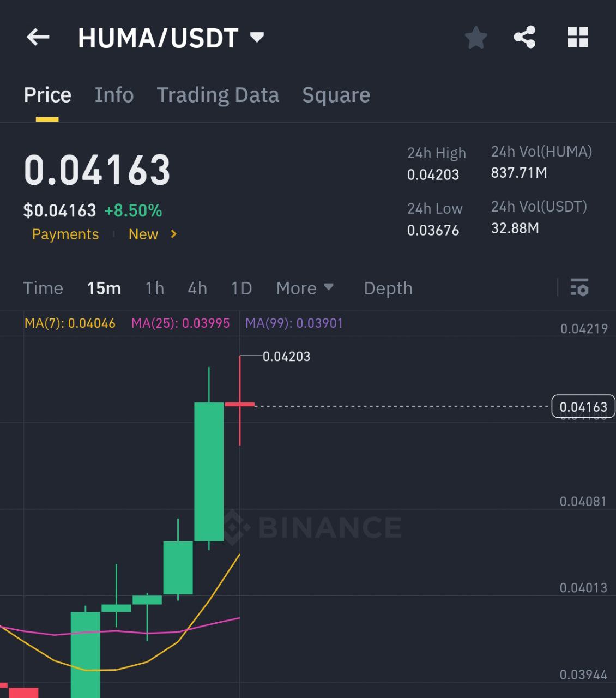
Task: Tap the Payments tag
Action: click(65, 234)
